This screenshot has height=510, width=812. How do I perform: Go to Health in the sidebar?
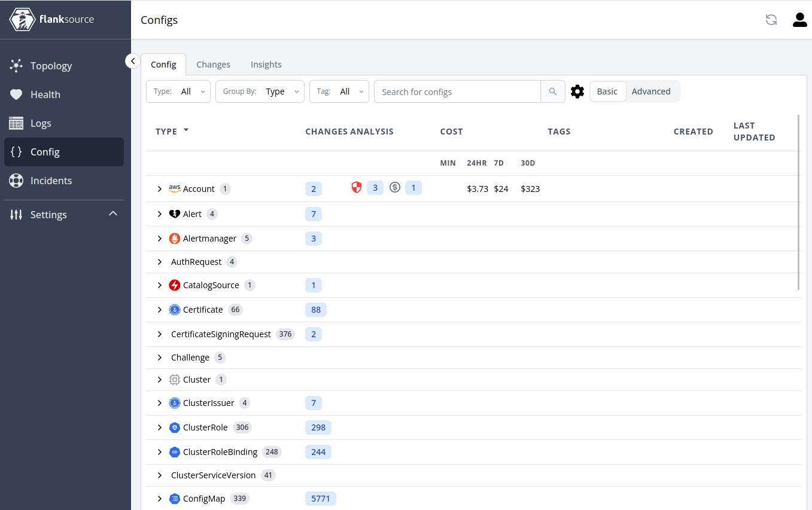(x=45, y=94)
